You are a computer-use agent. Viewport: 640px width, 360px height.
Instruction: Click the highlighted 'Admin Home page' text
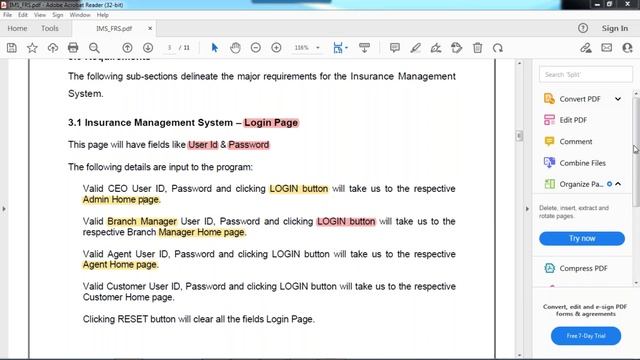121,200
